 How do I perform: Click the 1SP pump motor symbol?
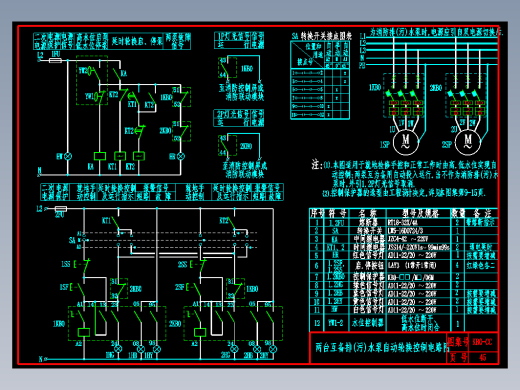coord(405,142)
